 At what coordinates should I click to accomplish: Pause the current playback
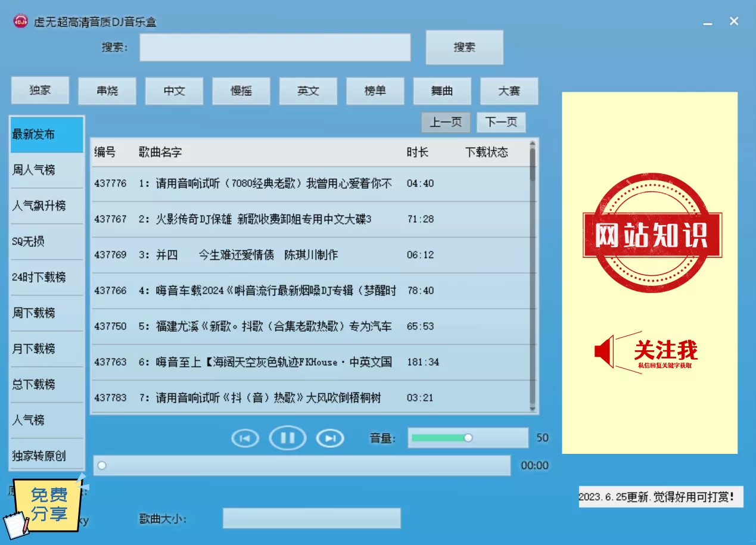coord(288,438)
